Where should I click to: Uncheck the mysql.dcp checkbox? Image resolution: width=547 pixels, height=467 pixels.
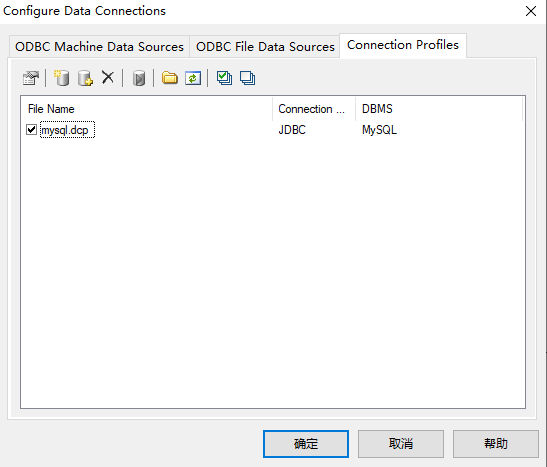pos(31,130)
